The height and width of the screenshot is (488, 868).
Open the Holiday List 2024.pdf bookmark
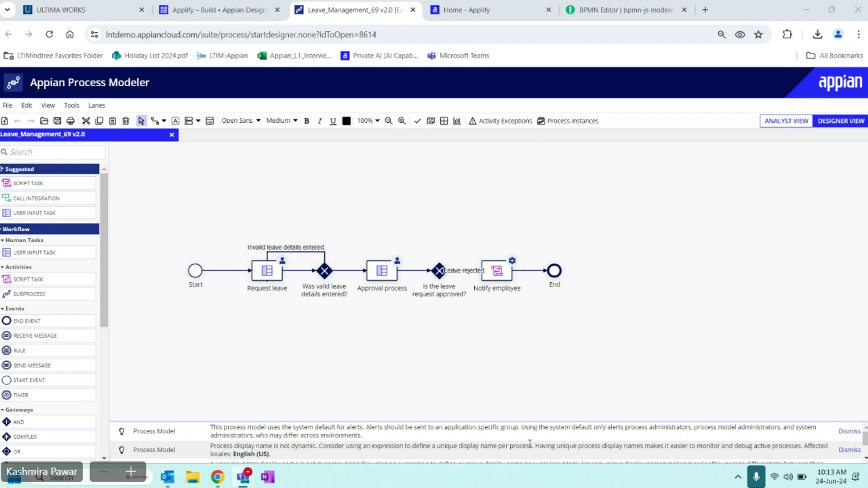150,56
